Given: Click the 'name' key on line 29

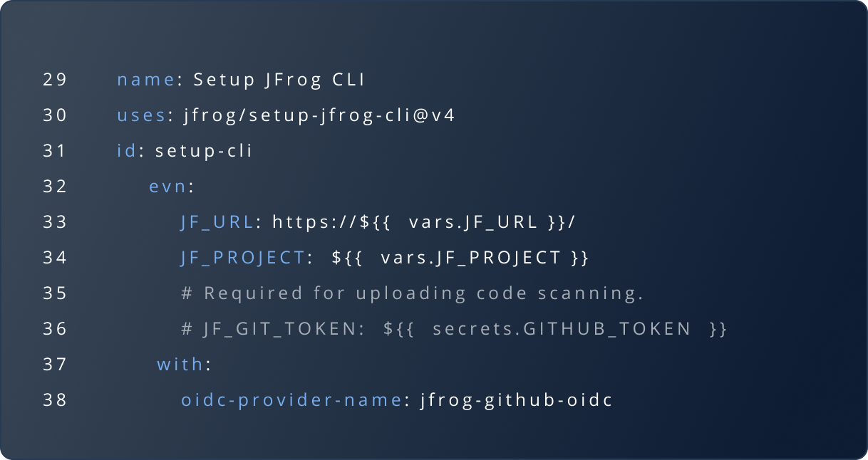Looking at the screenshot, I should pos(145,80).
